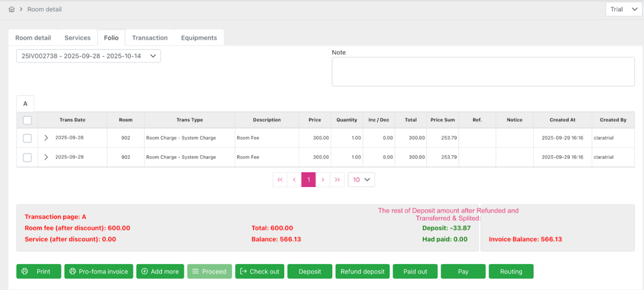Toggle the select-all header checkbox
Screen dimensions: 644x290
(x=27, y=120)
